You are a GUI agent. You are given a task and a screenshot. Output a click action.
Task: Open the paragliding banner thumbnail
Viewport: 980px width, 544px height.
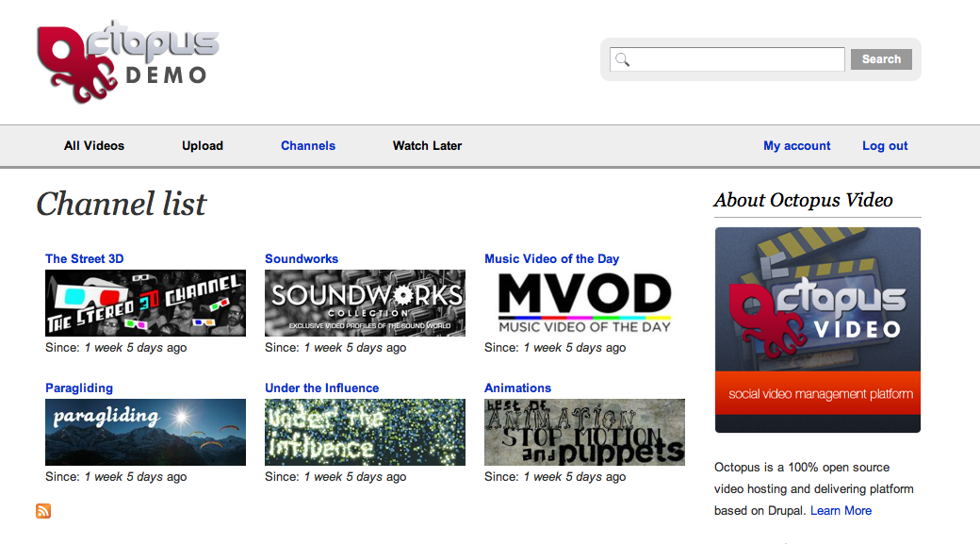point(145,432)
